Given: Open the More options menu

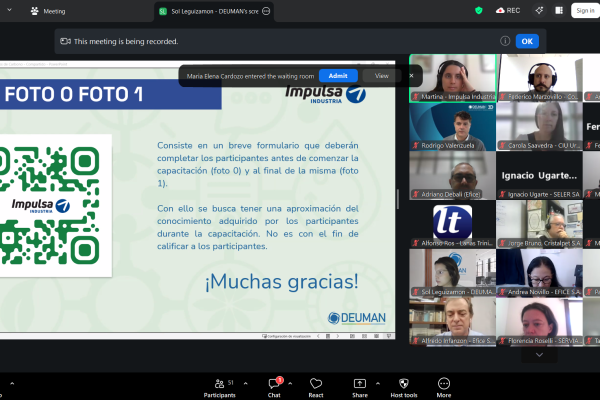Looking at the screenshot, I should tap(443, 388).
